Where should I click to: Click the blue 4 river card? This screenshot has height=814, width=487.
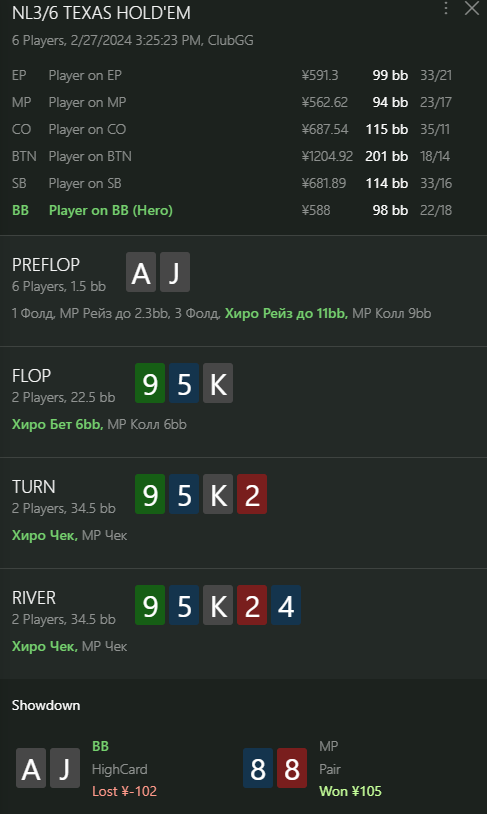(286, 605)
